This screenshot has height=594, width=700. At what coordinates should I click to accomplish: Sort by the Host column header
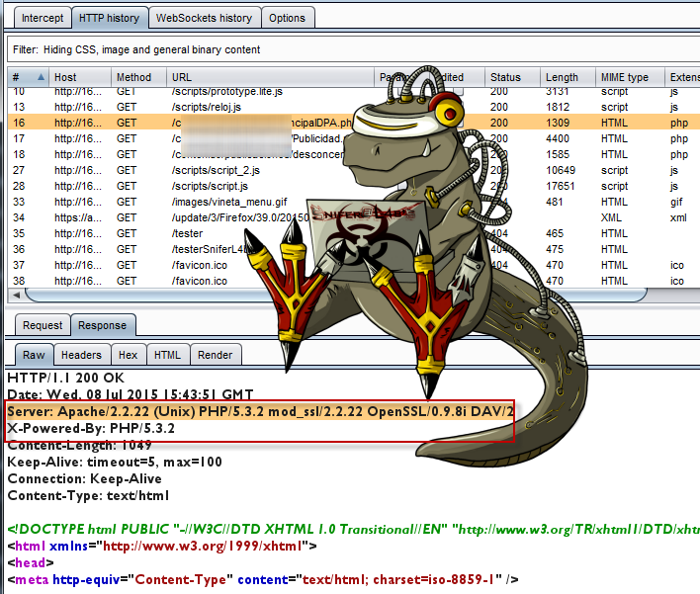80,77
